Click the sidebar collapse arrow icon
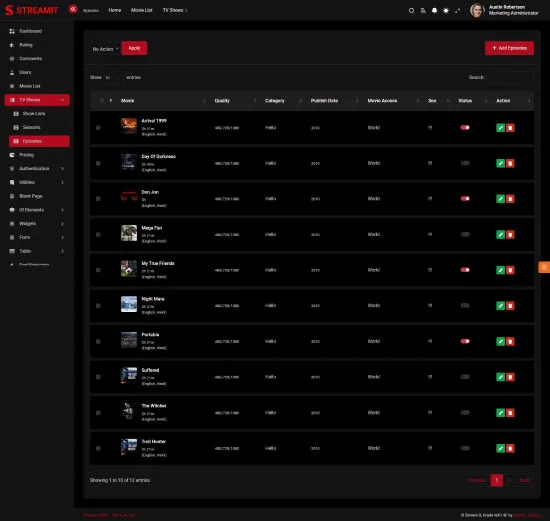 73,9
